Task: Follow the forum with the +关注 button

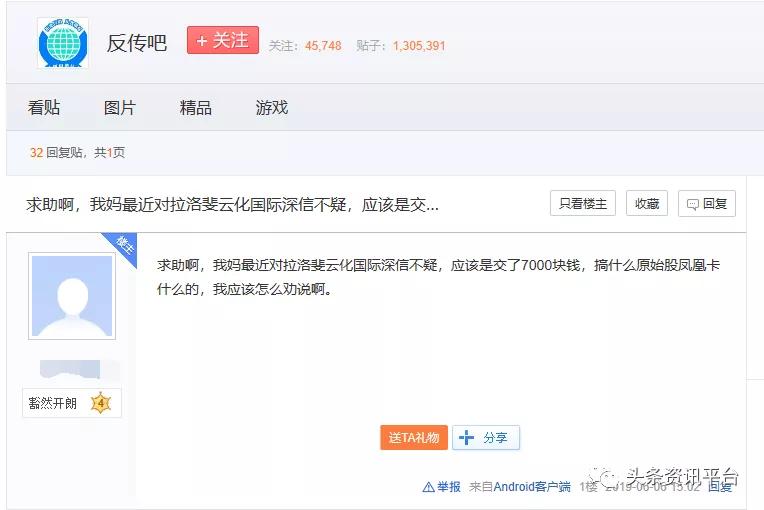Action: click(x=222, y=41)
